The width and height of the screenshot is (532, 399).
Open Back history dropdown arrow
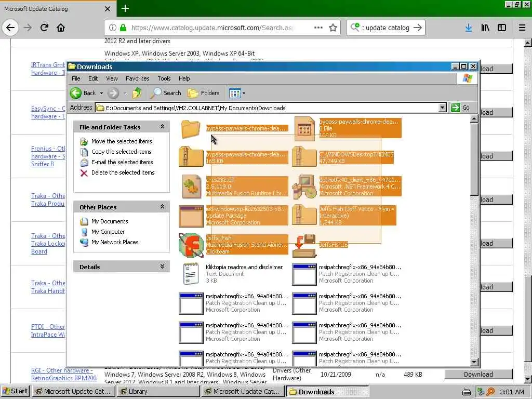[x=101, y=93]
